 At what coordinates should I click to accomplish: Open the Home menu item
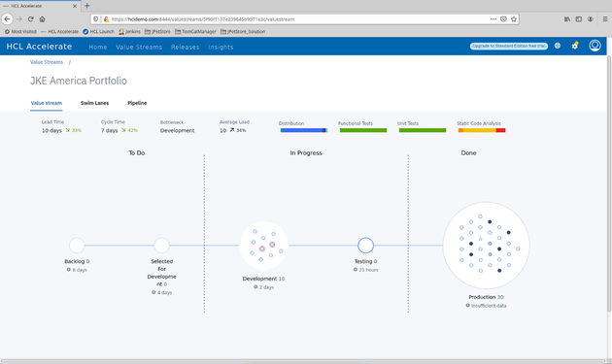(98, 48)
